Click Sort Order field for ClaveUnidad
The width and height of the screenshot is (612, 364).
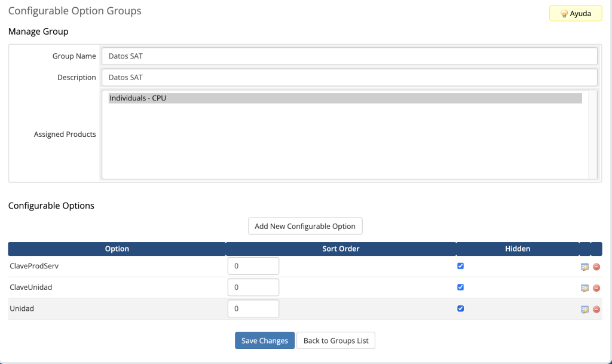click(253, 287)
